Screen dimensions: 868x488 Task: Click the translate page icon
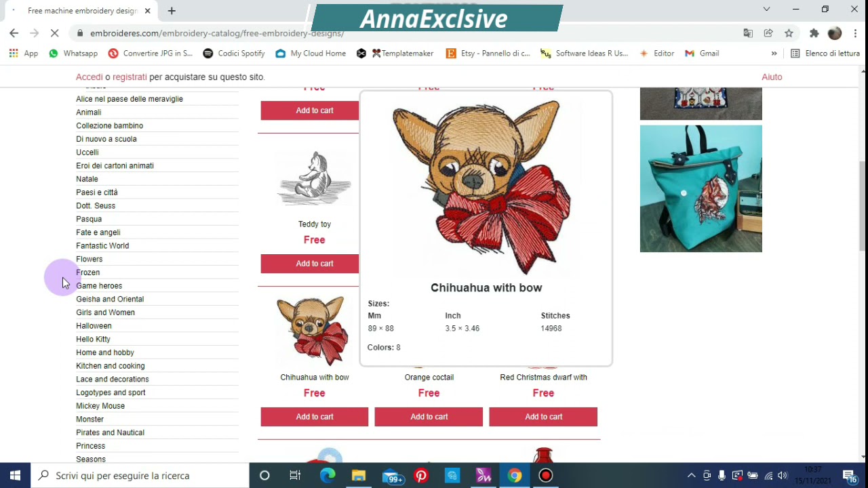click(748, 33)
